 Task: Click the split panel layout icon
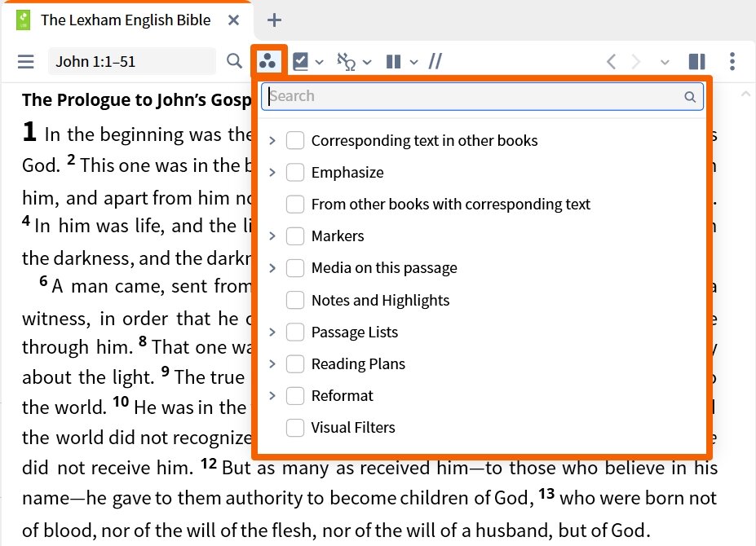click(697, 62)
